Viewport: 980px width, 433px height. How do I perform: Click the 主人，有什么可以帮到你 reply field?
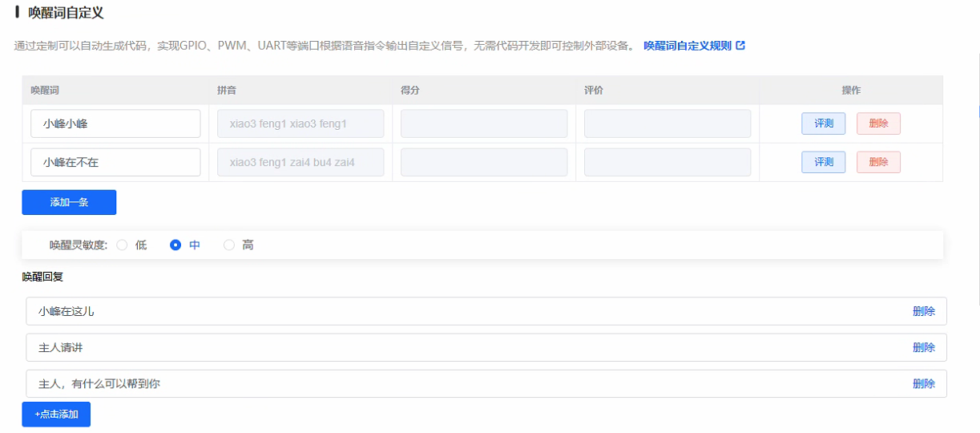pyautogui.click(x=465, y=384)
